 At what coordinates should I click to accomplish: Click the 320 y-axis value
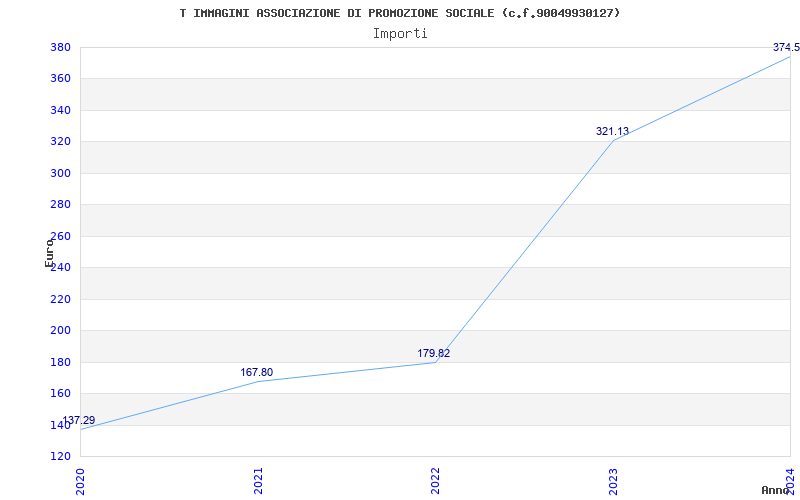(x=60, y=142)
